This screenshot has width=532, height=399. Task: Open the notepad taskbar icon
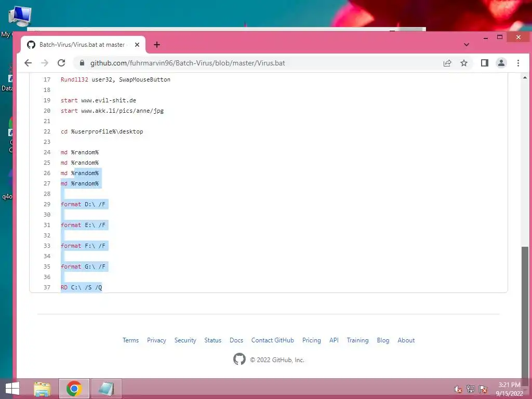[106, 389]
